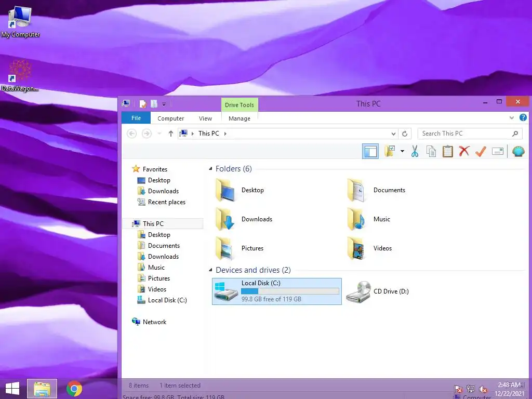Click the New folder quick access icon

[154, 104]
